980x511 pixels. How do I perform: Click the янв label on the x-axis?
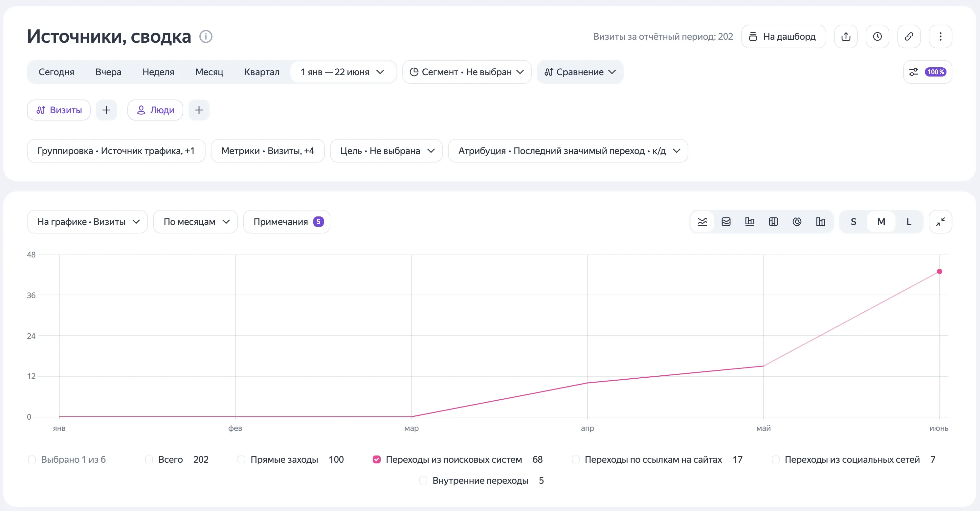[59, 428]
